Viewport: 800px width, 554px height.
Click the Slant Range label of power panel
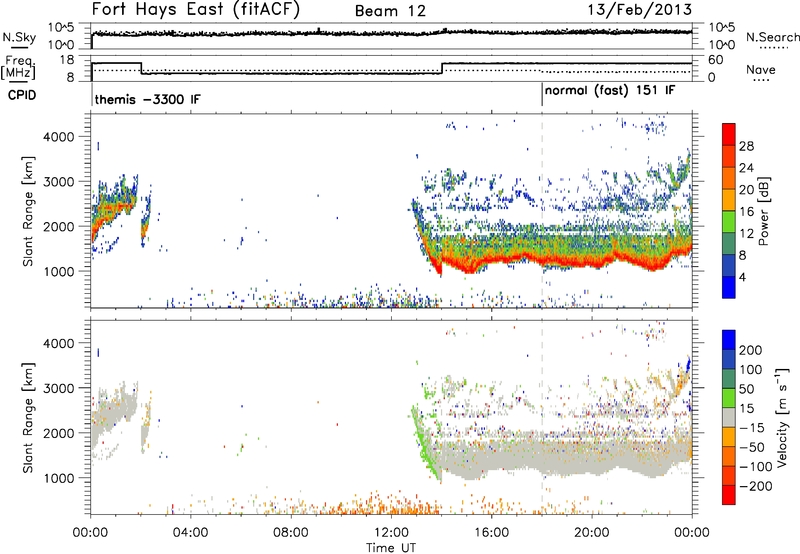[28, 211]
